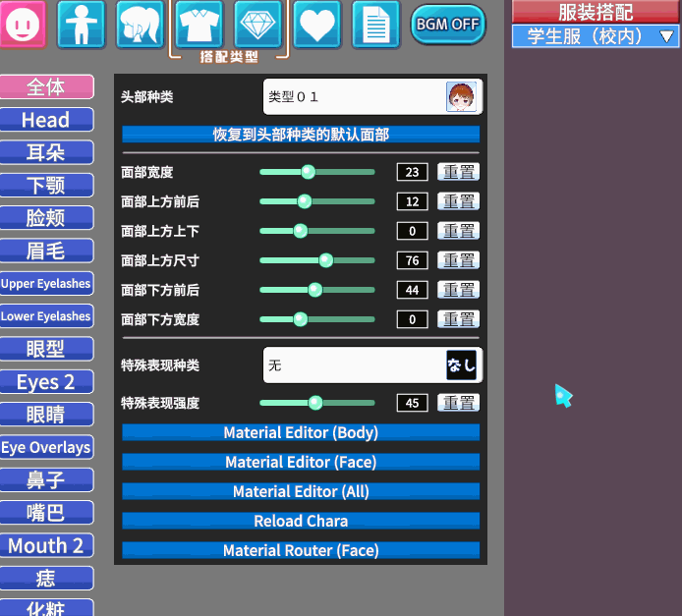Viewport: 682px width, 616px height.
Task: Open the clothing shirt icon
Action: (x=199, y=24)
